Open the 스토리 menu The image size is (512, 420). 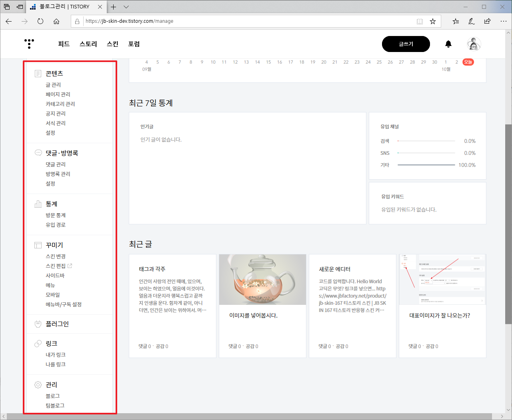tap(88, 44)
